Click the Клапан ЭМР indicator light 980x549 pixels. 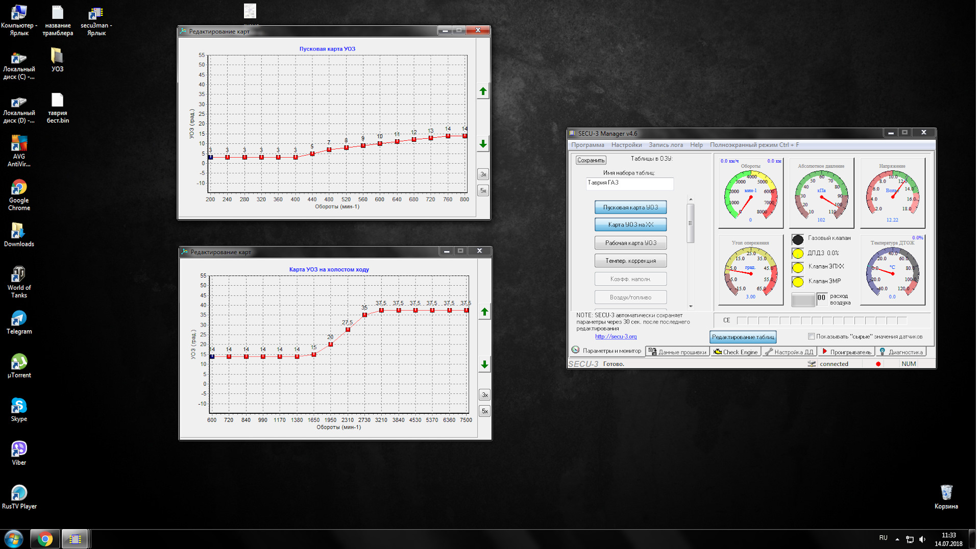coord(798,281)
